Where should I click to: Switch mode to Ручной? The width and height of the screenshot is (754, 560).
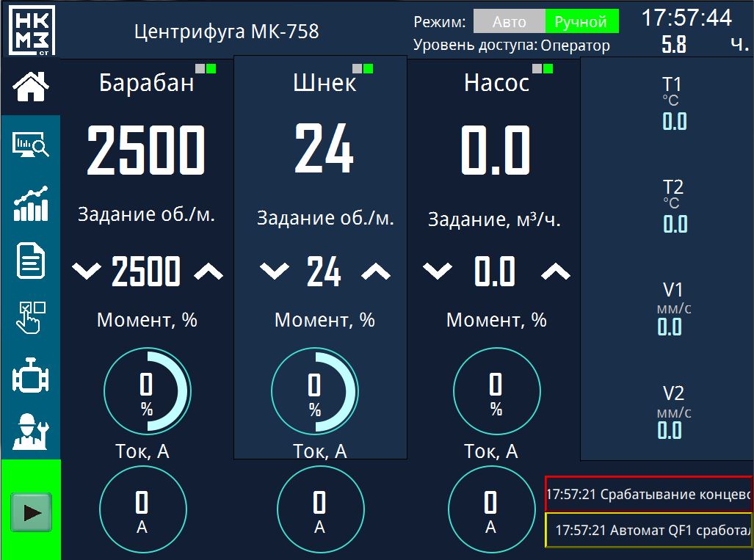pos(581,22)
